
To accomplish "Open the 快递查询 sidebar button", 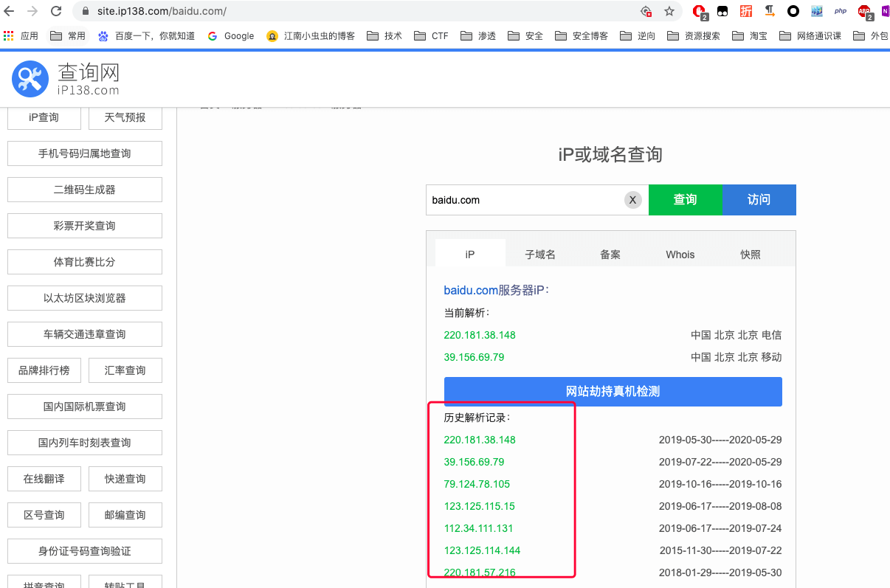I will coord(125,479).
